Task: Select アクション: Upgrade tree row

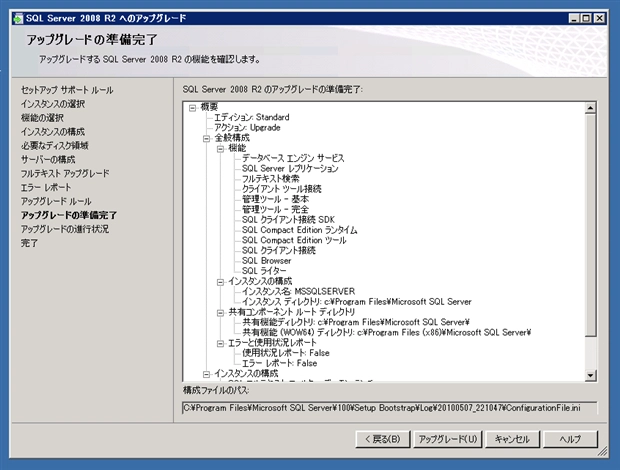Action: [247, 128]
